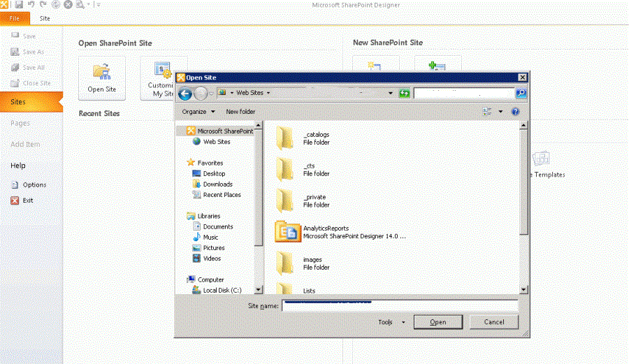Click file list scroll up arrow
The width and height of the screenshot is (629, 364).
pyautogui.click(x=523, y=126)
